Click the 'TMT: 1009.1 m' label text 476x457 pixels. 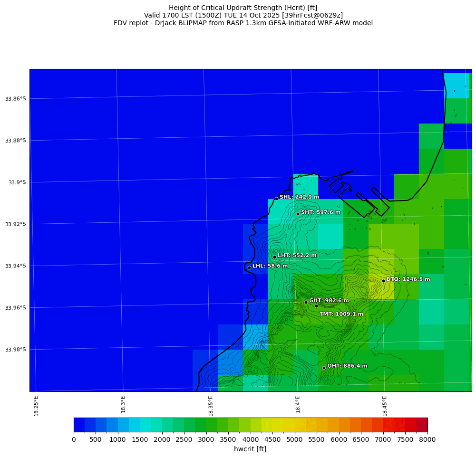point(341,314)
